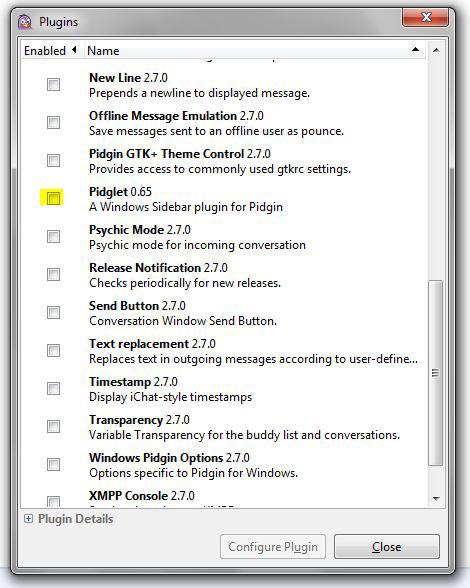Select the Transparency 2.7.0 row
470x588 pixels.
click(224, 427)
